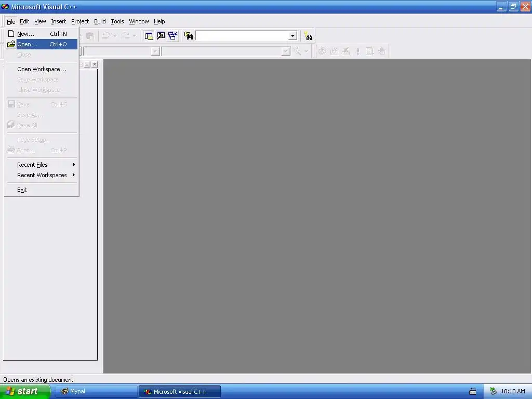
Task: Toggle the Workspace window toolbar icon
Action: coord(149,36)
